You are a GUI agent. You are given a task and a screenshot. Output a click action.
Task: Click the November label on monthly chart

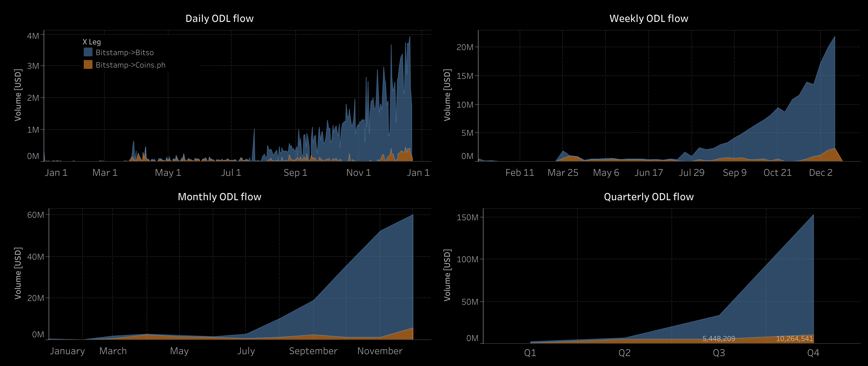pyautogui.click(x=380, y=351)
